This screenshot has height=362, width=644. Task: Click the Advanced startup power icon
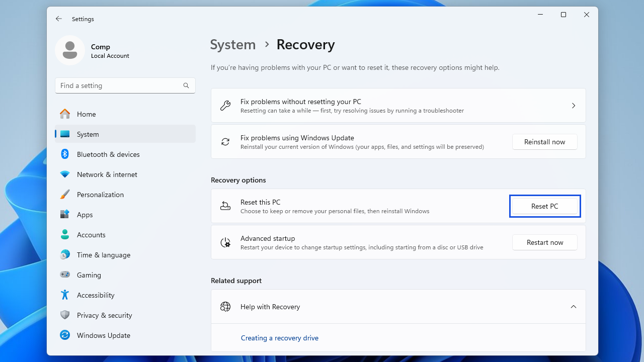pyautogui.click(x=225, y=242)
